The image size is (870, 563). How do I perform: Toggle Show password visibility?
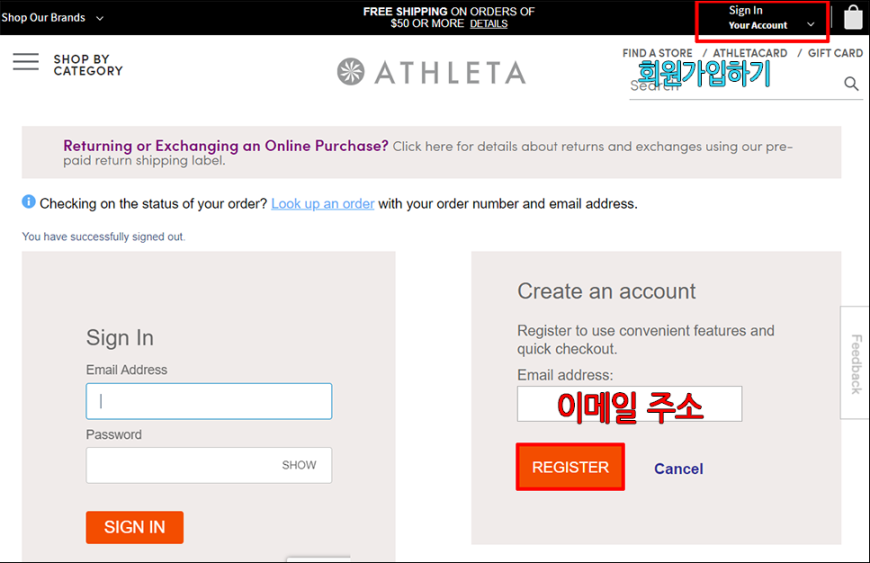(x=299, y=465)
